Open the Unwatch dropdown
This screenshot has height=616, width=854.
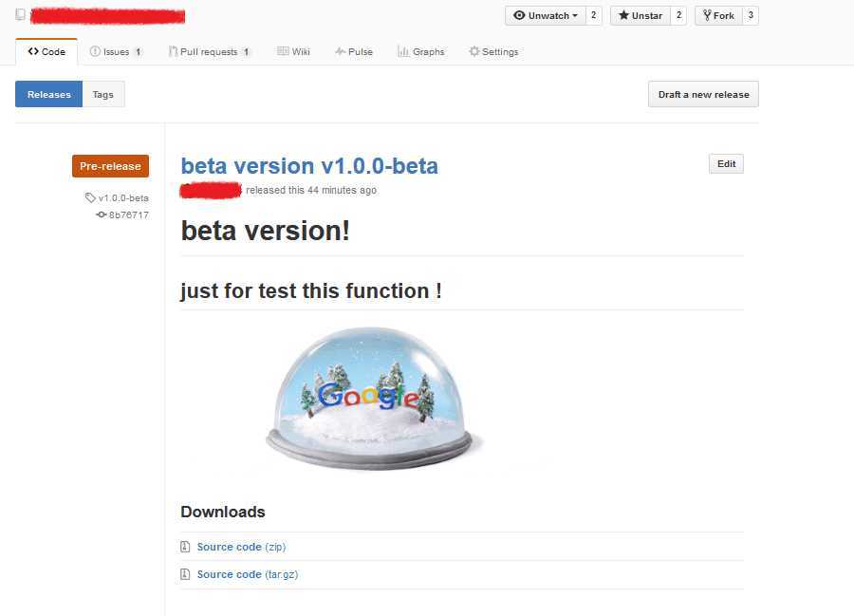tap(546, 15)
